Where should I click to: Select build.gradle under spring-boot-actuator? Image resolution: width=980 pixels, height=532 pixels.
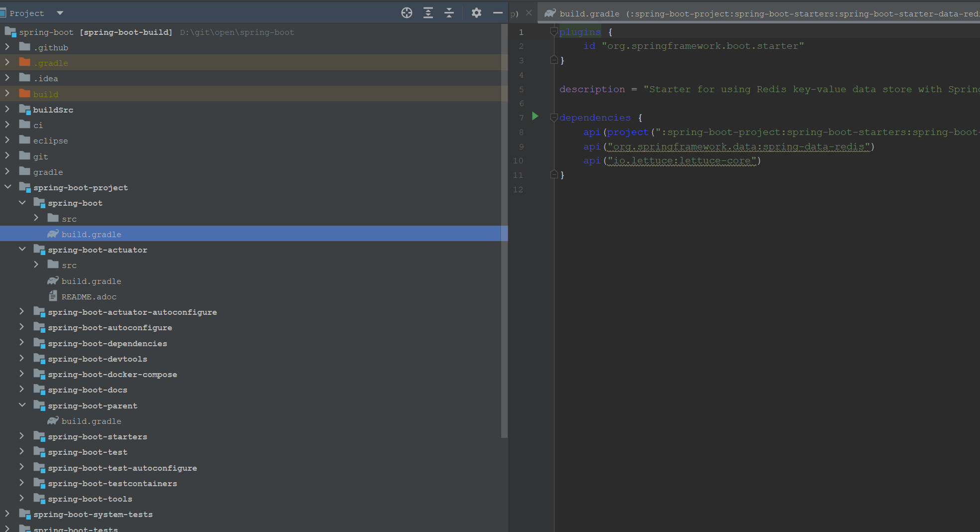(91, 281)
